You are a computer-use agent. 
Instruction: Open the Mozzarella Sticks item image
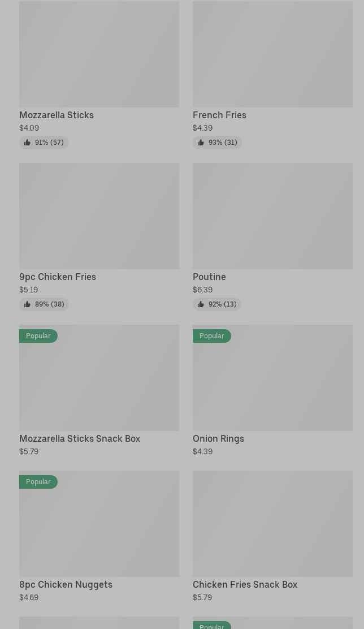(x=99, y=54)
